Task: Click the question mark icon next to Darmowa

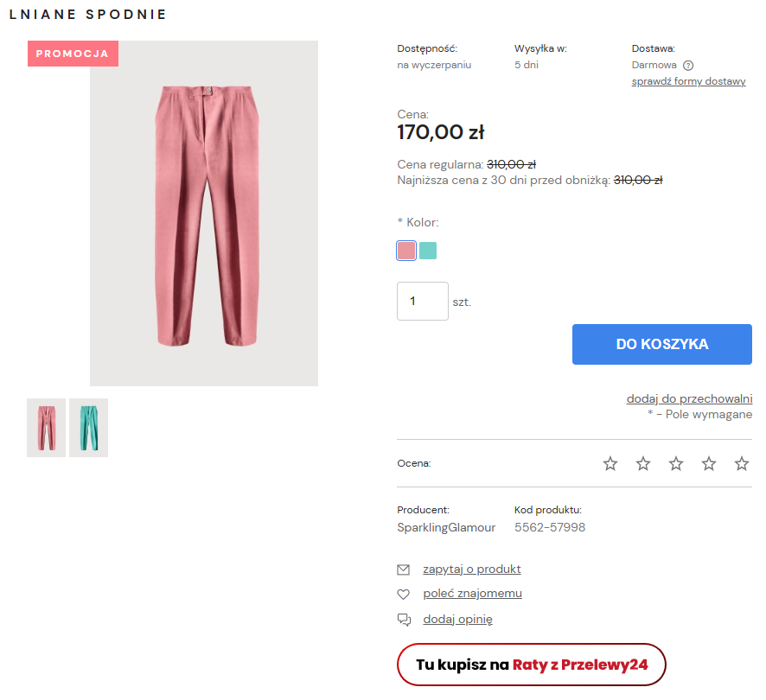Action: coord(688,65)
